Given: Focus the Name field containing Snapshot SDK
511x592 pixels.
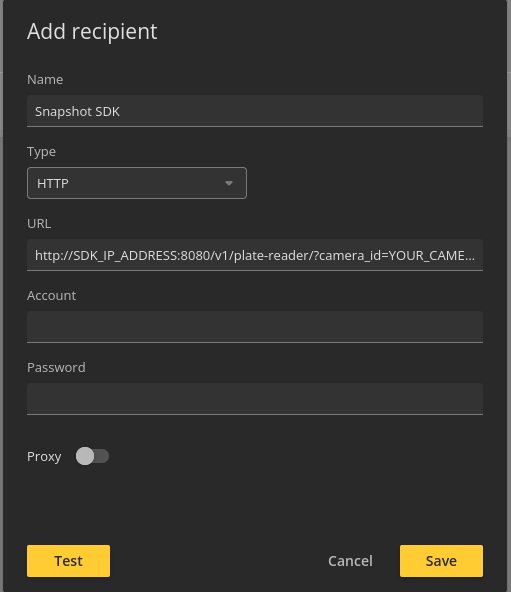Looking at the screenshot, I should (x=255, y=111).
